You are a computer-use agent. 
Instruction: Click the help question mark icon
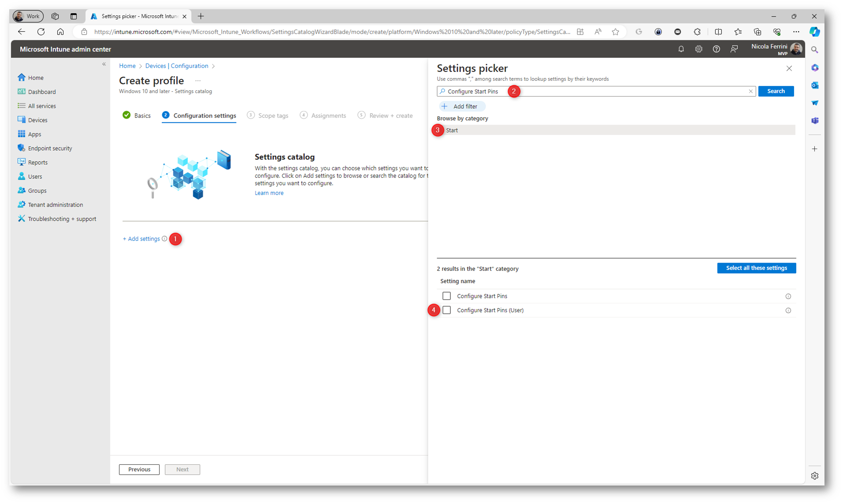coord(716,49)
